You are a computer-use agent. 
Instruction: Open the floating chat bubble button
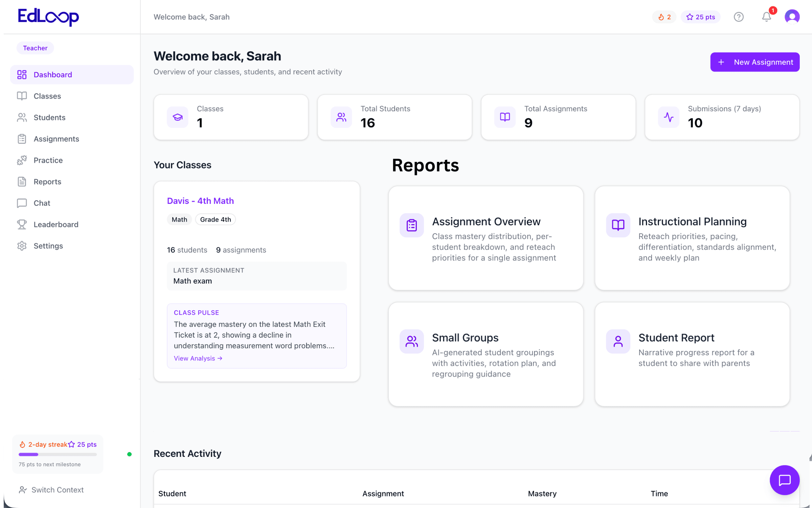coord(784,480)
